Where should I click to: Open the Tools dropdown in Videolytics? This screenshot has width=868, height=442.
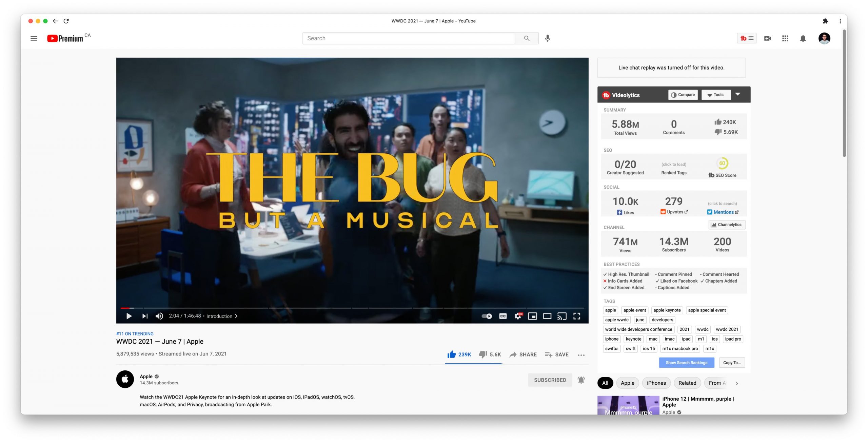point(716,95)
